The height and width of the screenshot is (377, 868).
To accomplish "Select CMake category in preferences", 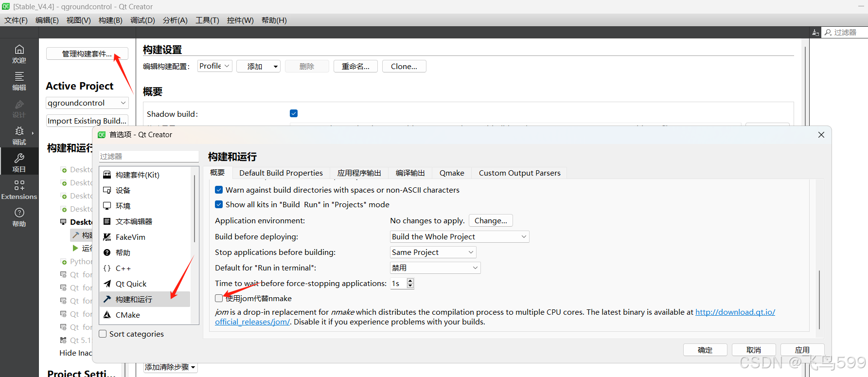I will pyautogui.click(x=145, y=315).
